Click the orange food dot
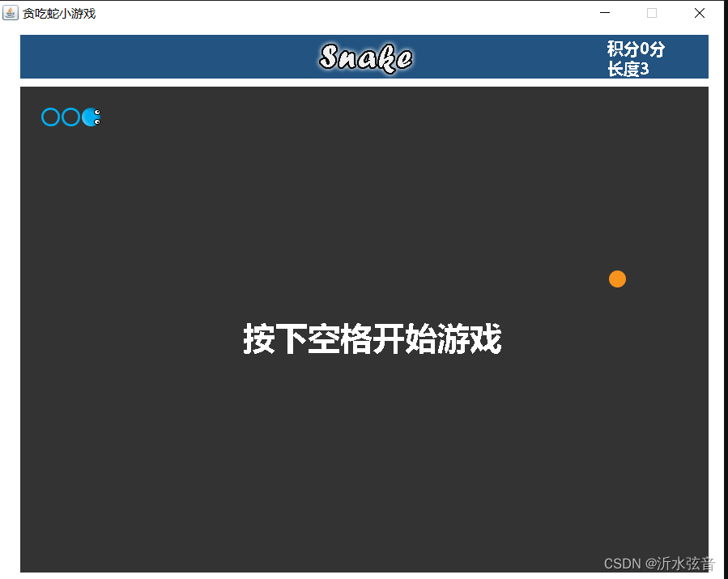The height and width of the screenshot is (579, 728). pyautogui.click(x=617, y=279)
